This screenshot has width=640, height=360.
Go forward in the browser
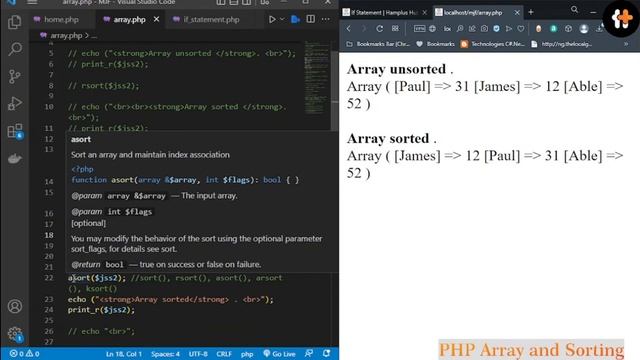(x=363, y=29)
